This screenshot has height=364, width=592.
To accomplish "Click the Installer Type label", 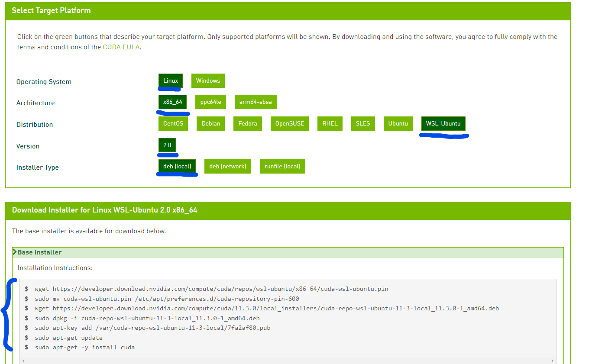I will click(38, 168).
